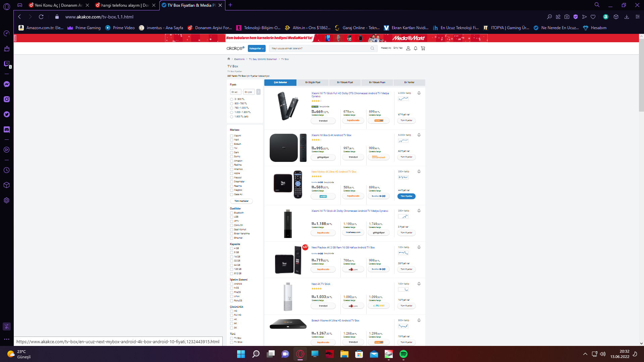Image resolution: width=644 pixels, height=362 pixels.
Task: Sort by En Yüksek Puan tab
Action: pyautogui.click(x=377, y=82)
